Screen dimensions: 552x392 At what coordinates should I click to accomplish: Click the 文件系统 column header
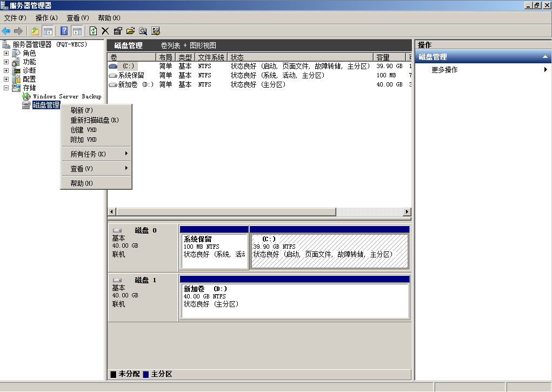click(211, 57)
